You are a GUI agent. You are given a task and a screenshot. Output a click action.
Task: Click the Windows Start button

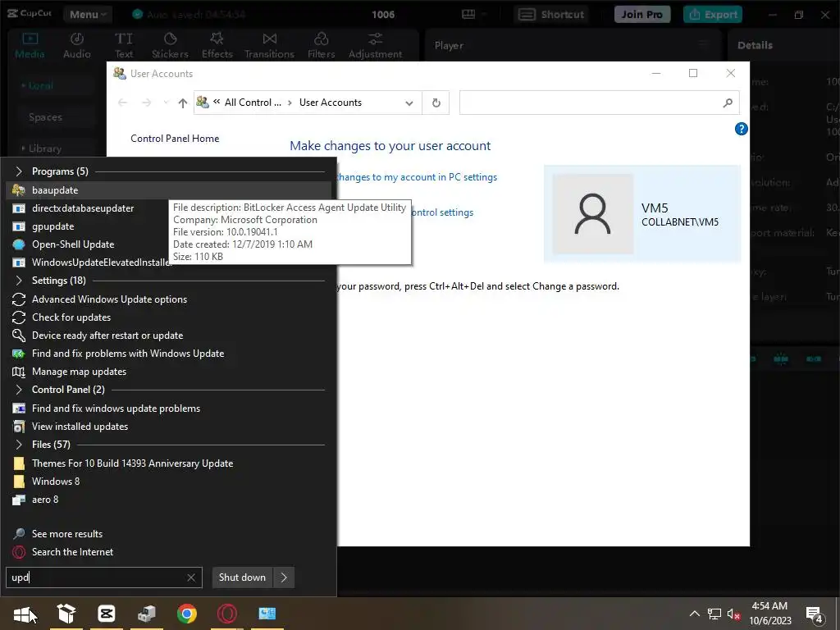tap(23, 614)
